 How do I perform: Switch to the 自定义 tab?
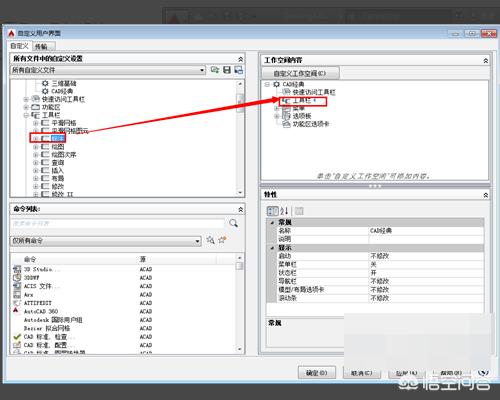[19, 46]
